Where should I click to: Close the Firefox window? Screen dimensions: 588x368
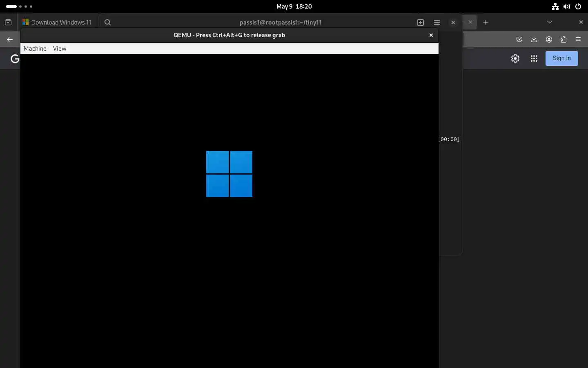581,22
